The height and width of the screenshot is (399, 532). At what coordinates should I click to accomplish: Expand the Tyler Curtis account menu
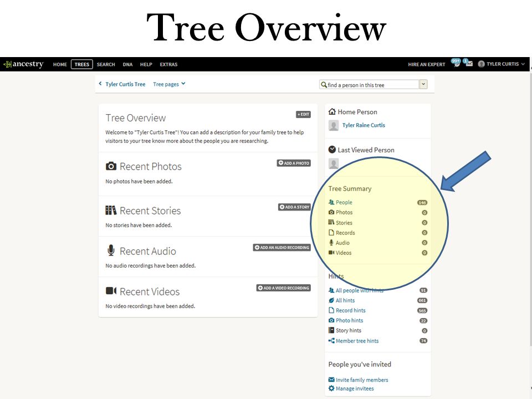pos(502,64)
